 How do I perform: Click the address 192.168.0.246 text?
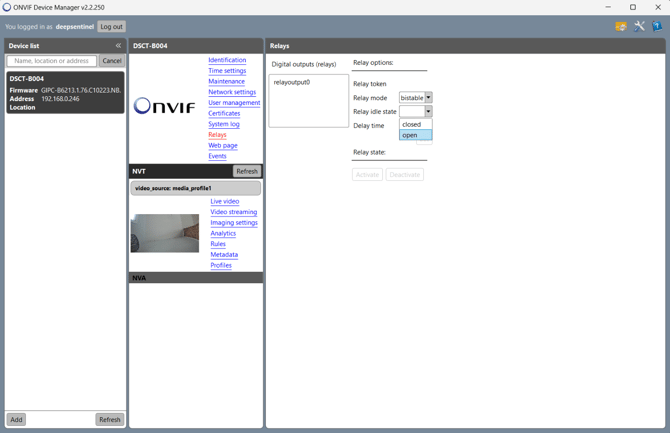click(x=60, y=99)
